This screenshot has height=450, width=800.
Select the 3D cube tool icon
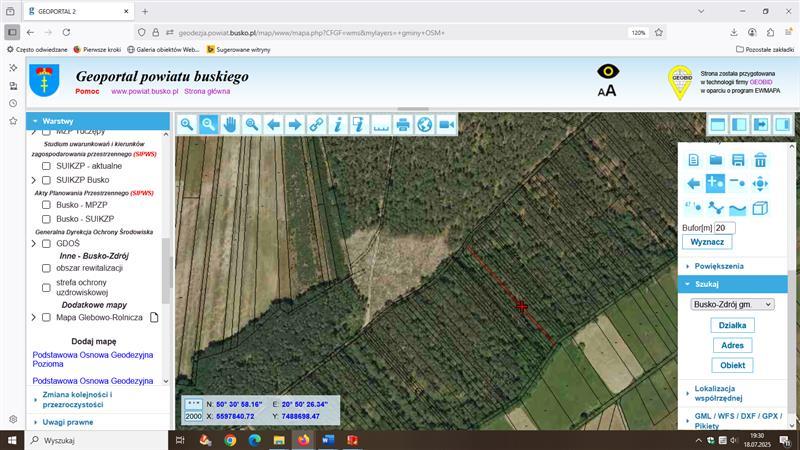pos(760,208)
